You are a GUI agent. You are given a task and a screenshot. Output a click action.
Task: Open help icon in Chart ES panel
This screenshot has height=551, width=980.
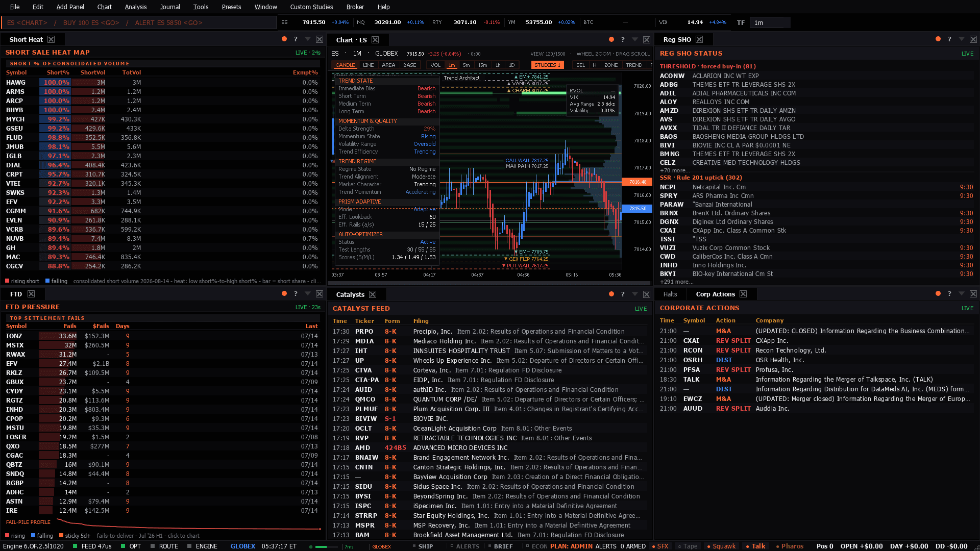tap(623, 40)
